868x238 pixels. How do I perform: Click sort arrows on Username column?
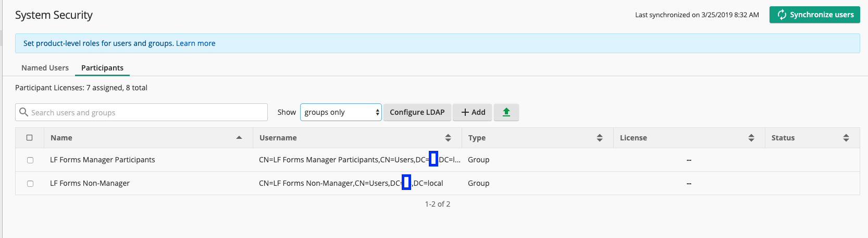[448, 138]
